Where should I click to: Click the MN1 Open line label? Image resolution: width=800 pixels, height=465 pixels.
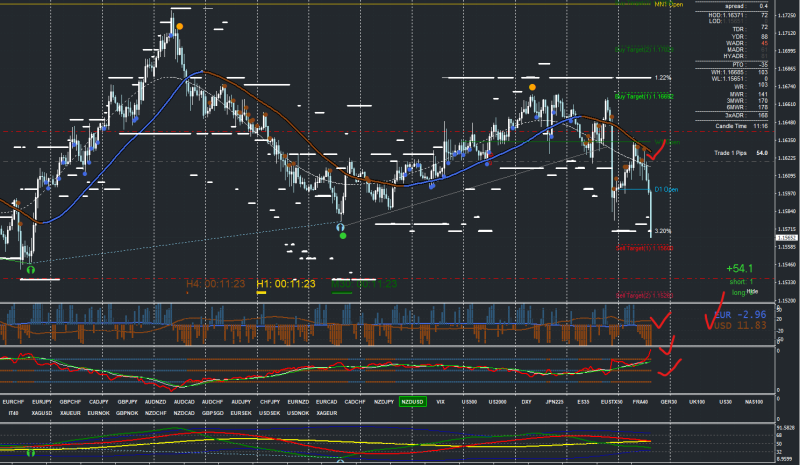click(668, 4)
